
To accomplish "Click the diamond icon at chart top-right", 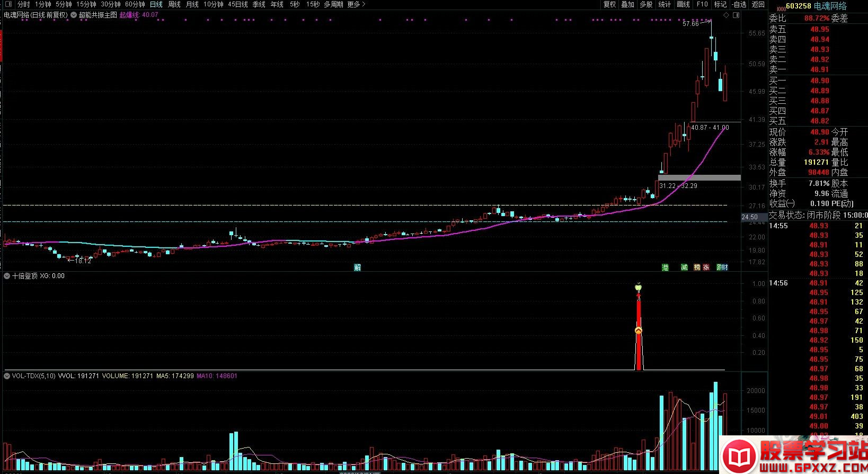I will tap(726, 15).
